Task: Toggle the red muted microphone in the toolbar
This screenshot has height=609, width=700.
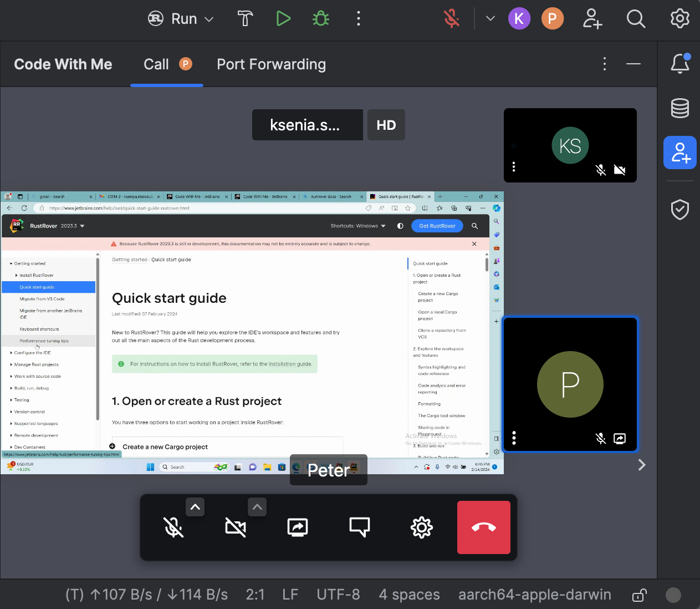Action: [x=452, y=18]
